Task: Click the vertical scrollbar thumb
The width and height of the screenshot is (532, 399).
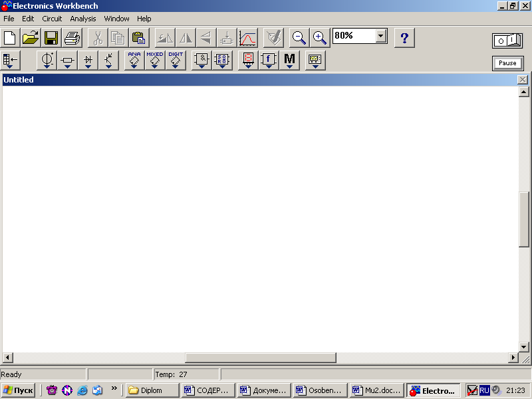Action: pyautogui.click(x=524, y=219)
